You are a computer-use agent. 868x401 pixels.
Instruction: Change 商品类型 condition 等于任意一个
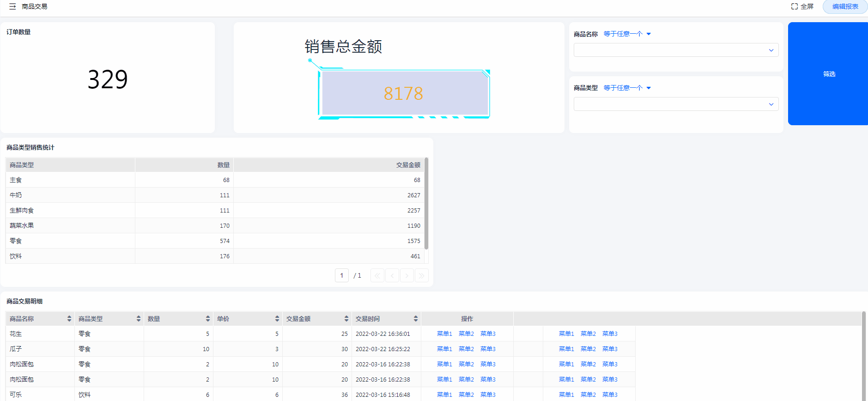(x=627, y=88)
